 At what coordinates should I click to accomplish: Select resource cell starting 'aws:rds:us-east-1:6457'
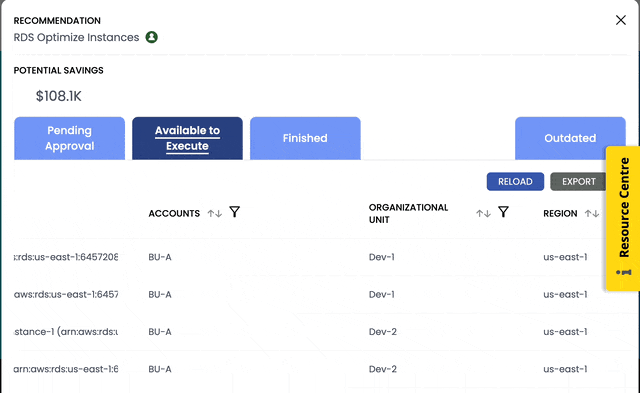pos(66,294)
